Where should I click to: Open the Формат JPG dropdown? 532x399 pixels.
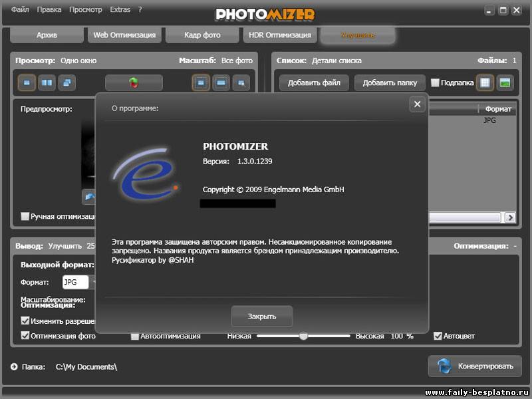coord(78,282)
